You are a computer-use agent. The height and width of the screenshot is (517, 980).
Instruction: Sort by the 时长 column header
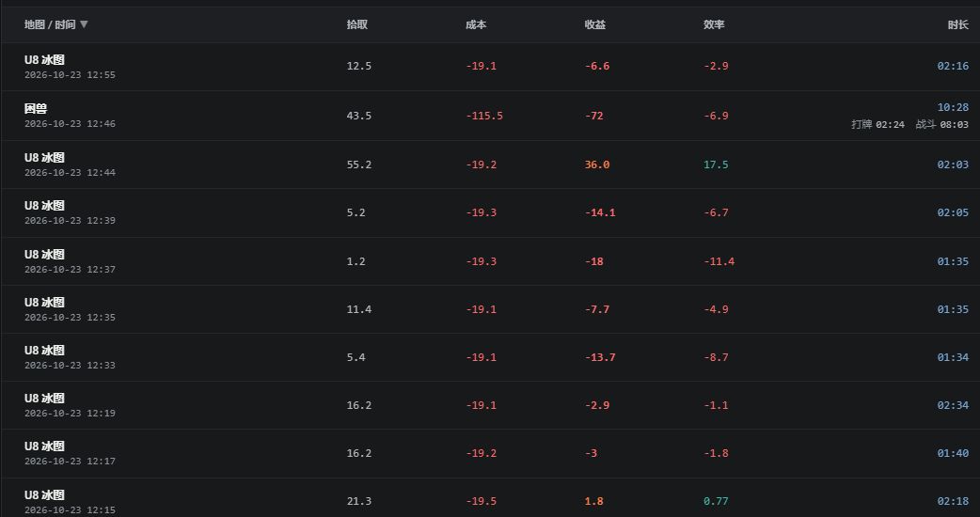tap(958, 25)
